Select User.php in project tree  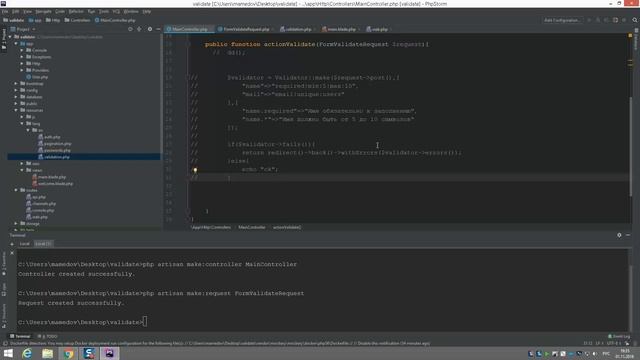tap(37, 77)
